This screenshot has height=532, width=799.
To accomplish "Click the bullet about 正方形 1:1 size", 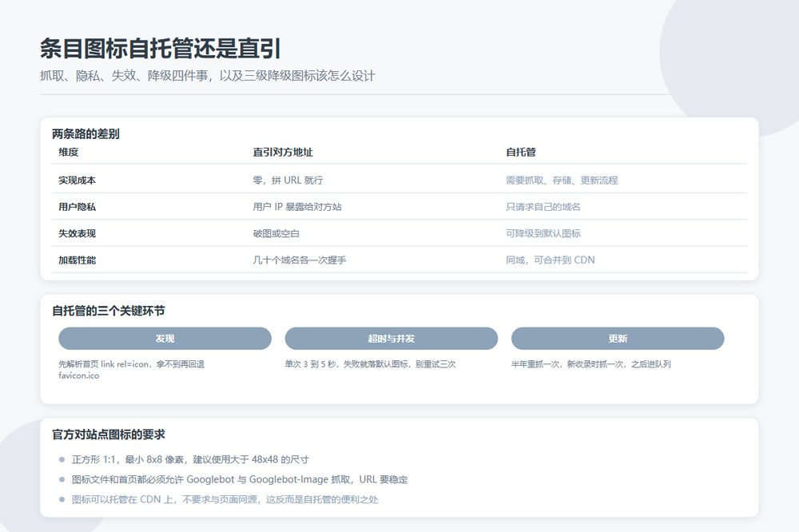I will [x=190, y=459].
